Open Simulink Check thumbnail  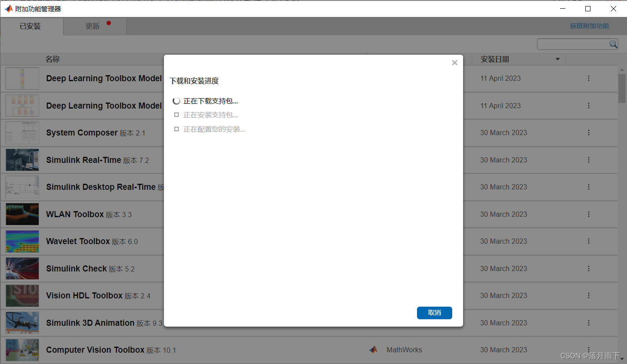tap(22, 268)
